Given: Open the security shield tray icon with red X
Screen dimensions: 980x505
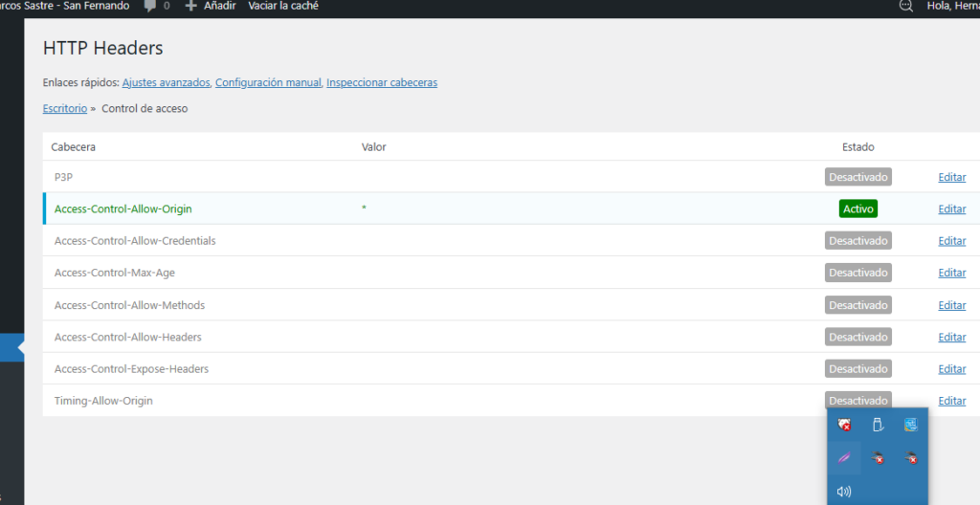Looking at the screenshot, I should point(845,425).
